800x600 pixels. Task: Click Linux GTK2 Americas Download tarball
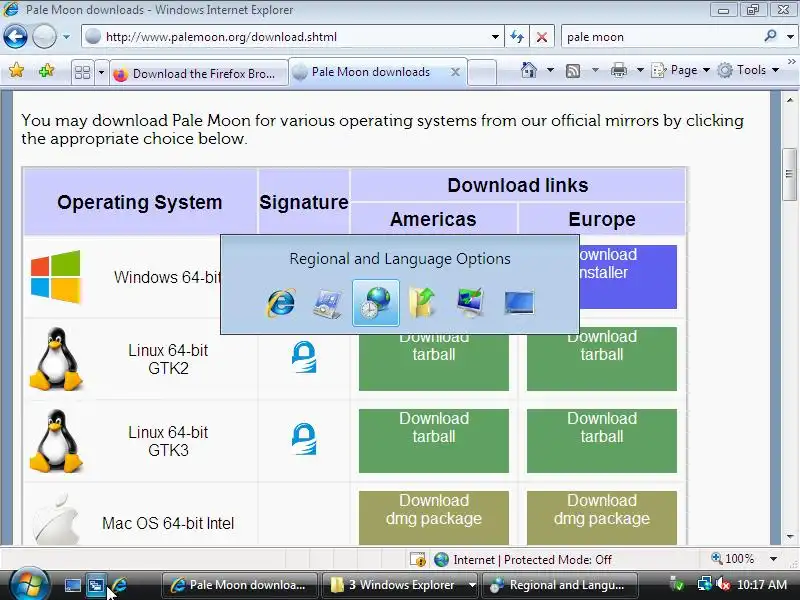point(434,362)
